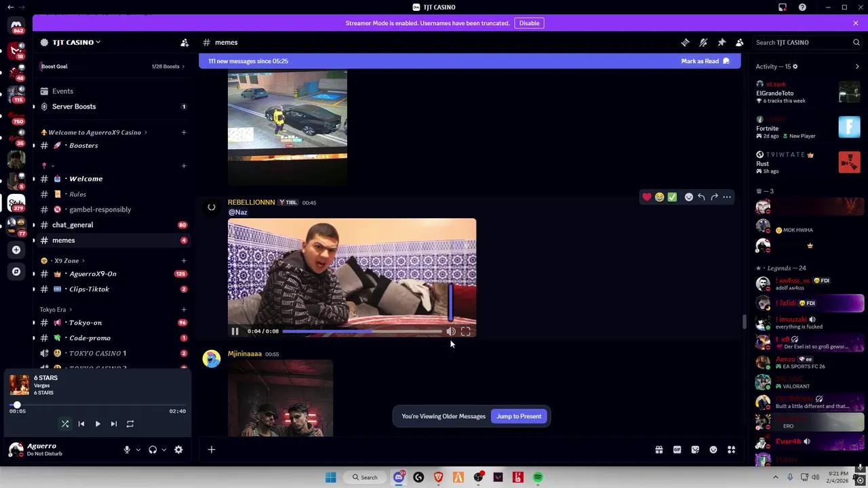868x488 pixels.
Task: Open apps launcher icon in message bar
Action: (x=732, y=449)
